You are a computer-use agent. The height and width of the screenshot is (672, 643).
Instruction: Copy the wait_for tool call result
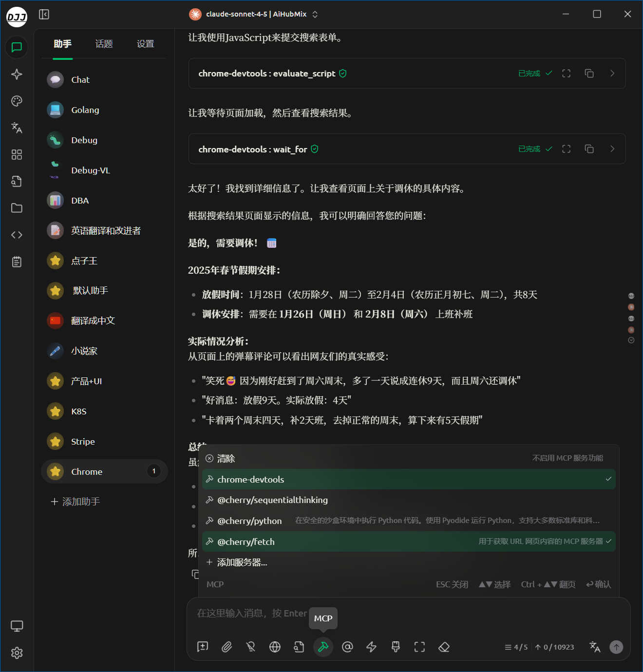589,149
